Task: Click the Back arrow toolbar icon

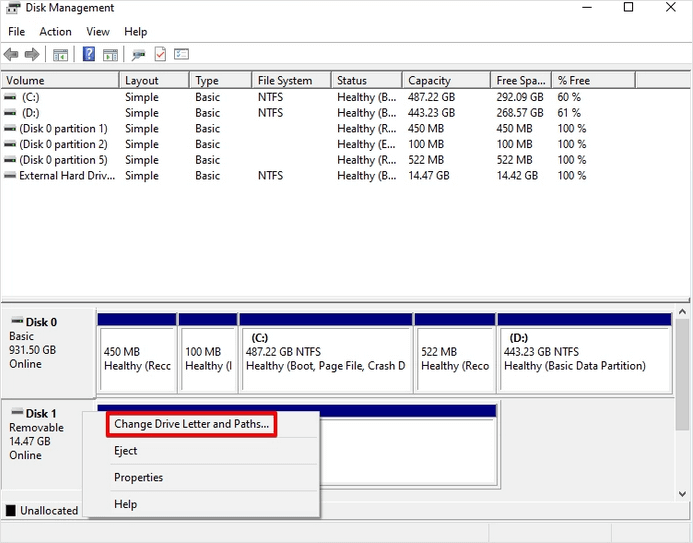Action: [12, 54]
